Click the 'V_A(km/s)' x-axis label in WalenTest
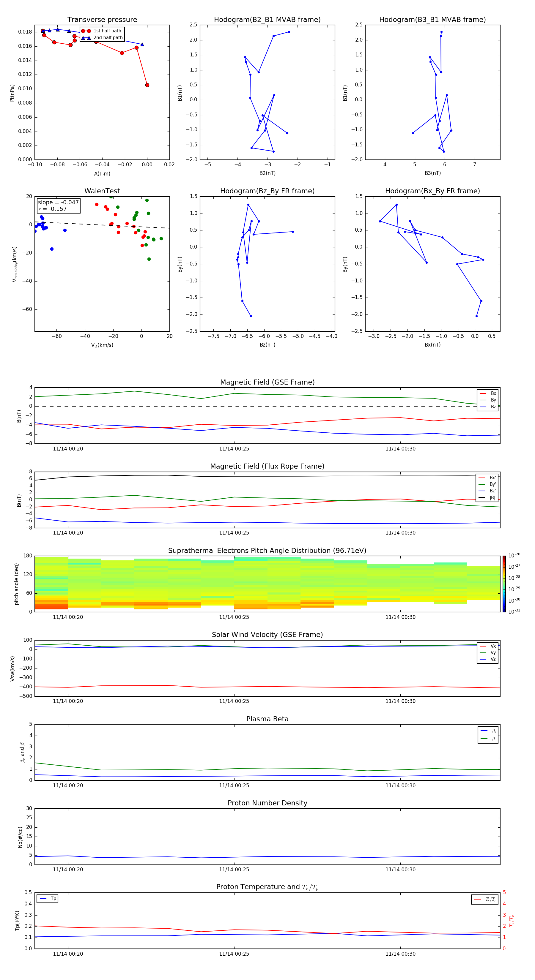Viewport: 535px width, 980px height. (102, 345)
